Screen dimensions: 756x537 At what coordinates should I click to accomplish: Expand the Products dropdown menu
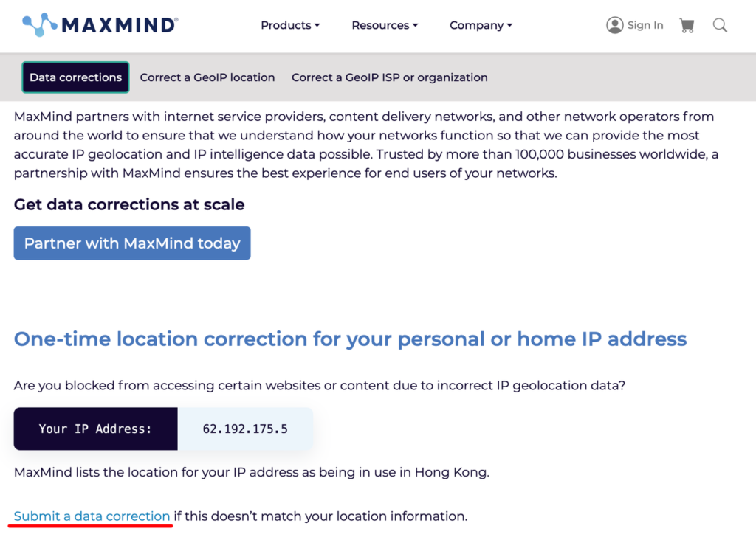tap(289, 25)
